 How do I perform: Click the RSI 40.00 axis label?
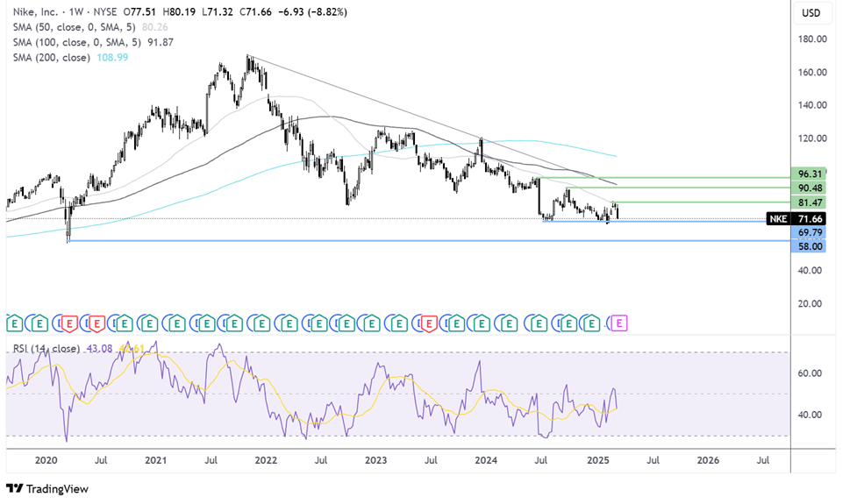(x=810, y=415)
